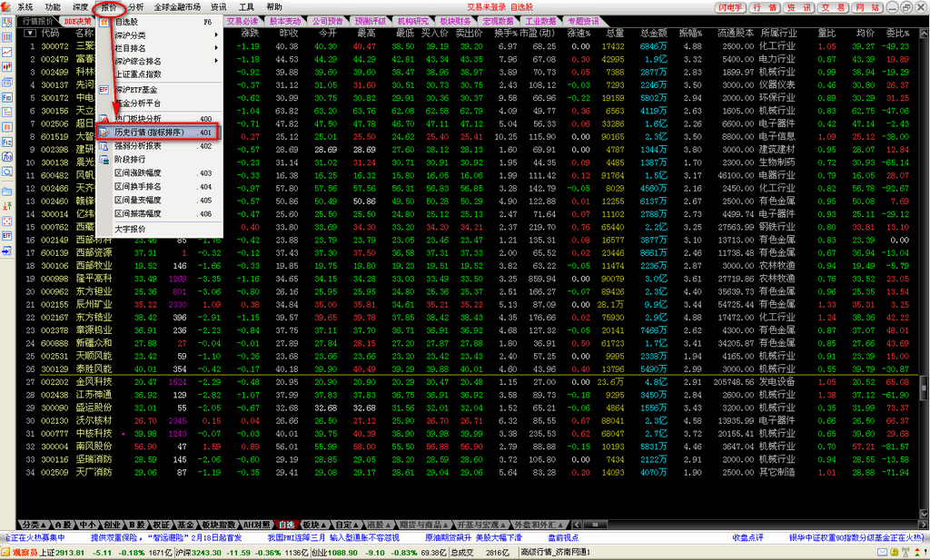
Task: Click the mail envelope icon in status bar
Action: click(x=882, y=553)
